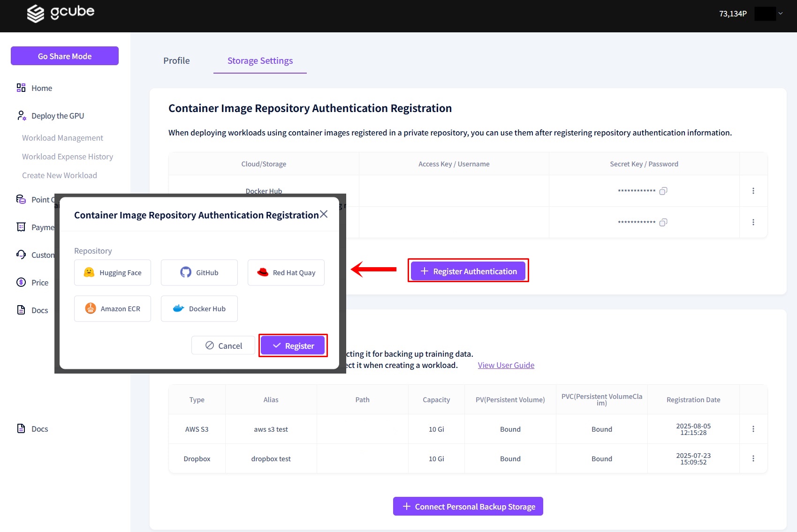Screen dimensions: 797x532
Task: Open the Price page
Action: (x=39, y=283)
